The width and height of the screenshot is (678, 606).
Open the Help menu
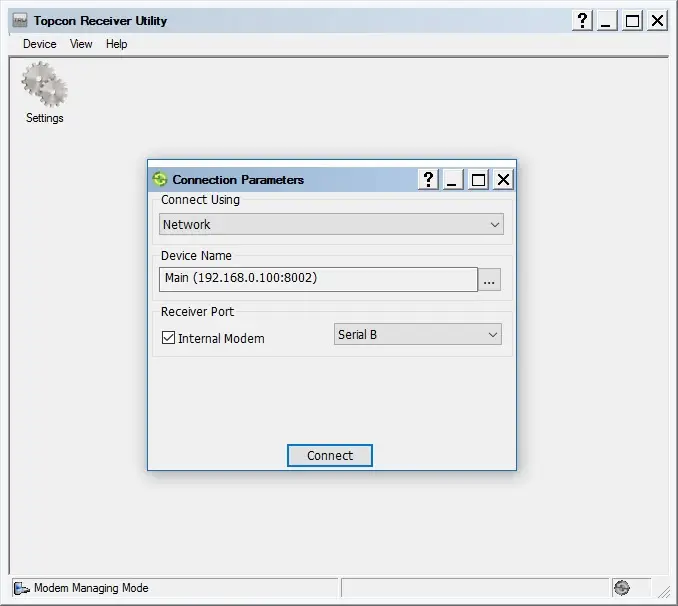116,44
